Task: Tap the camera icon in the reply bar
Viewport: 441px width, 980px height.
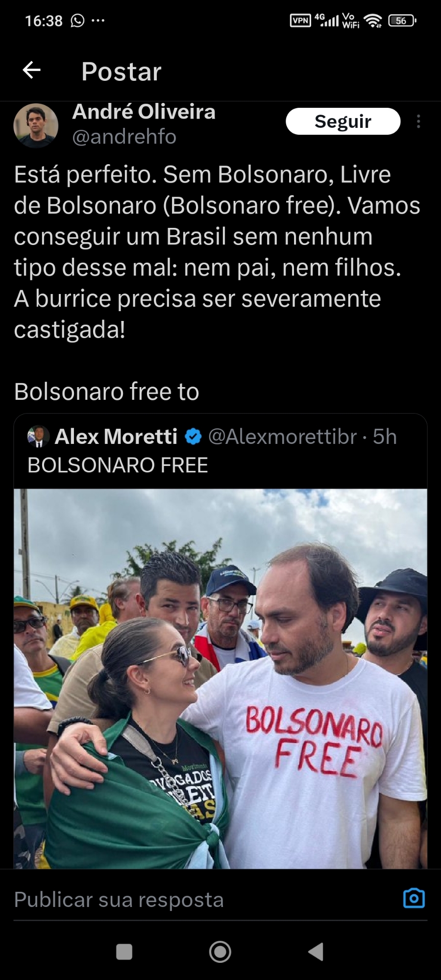Action: [414, 898]
